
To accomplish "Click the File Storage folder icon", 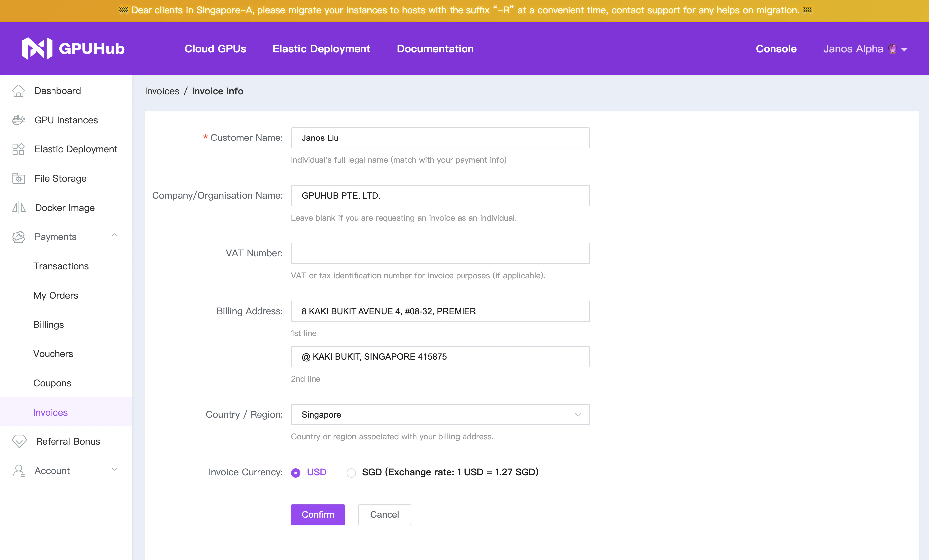I will pos(19,178).
